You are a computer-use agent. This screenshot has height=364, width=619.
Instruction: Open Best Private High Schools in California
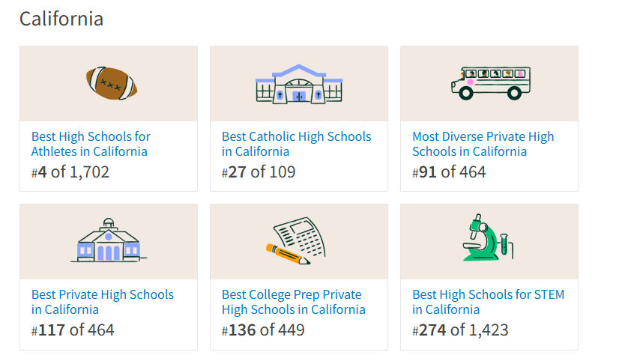pyautogui.click(x=102, y=302)
